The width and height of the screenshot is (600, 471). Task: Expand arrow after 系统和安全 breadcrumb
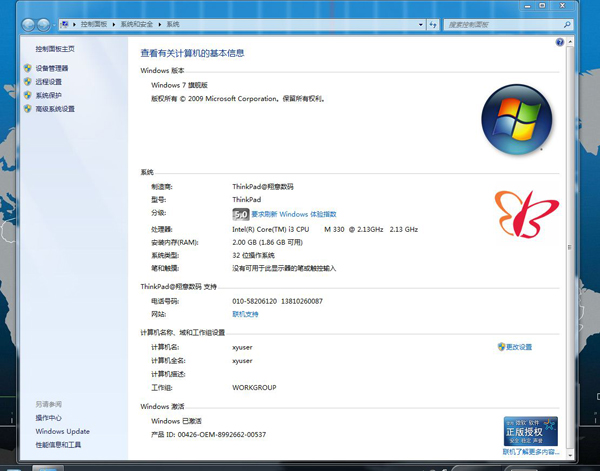click(160, 24)
